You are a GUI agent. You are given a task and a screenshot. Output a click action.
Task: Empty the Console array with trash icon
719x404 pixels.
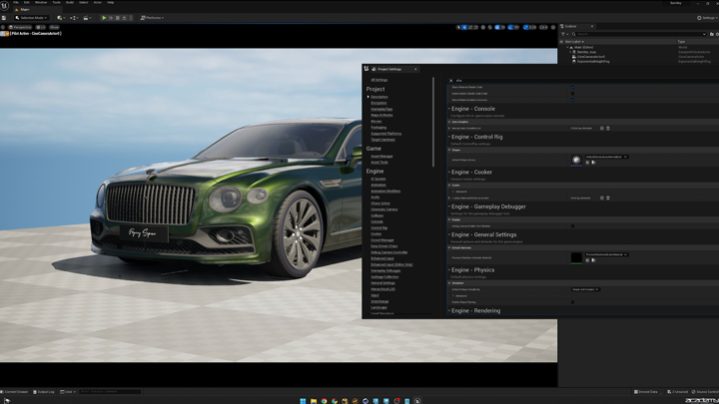[x=608, y=128]
